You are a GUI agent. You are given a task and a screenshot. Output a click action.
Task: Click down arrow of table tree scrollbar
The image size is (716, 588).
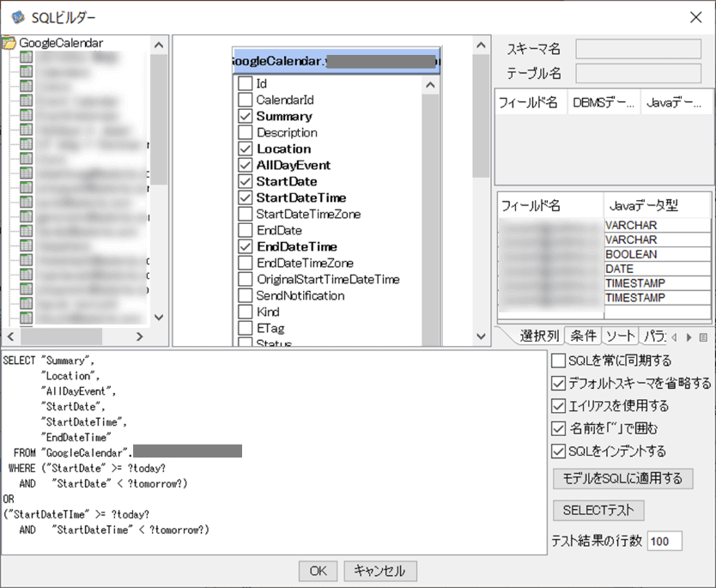click(159, 317)
